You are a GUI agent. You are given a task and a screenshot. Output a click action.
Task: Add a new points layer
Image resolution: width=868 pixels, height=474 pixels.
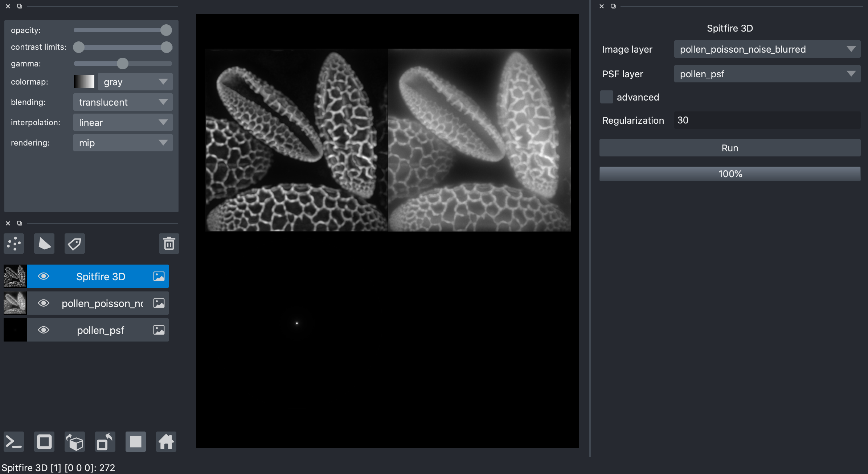pos(14,244)
